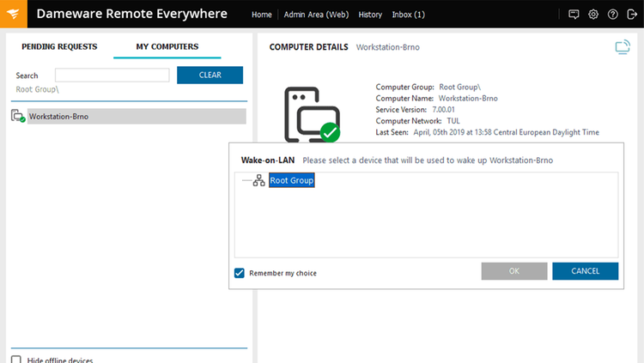Switch to Pending Requests tab
The image size is (644, 363).
59,46
